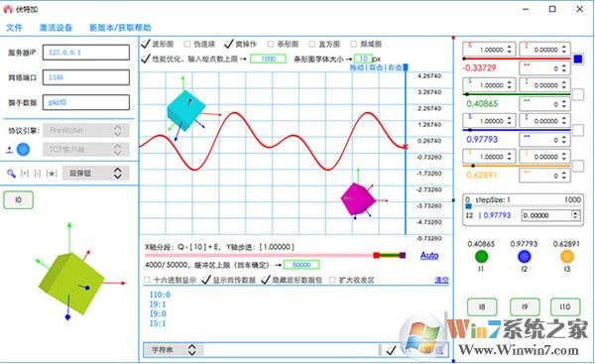Click the blue round connect button
595x364 pixels.
point(23,150)
